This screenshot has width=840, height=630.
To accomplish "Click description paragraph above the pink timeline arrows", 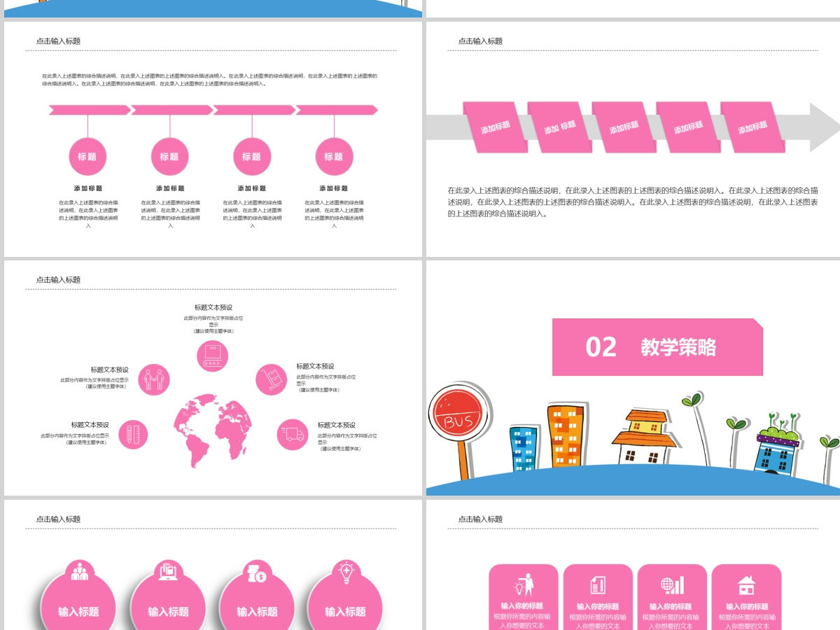I will 209,79.
